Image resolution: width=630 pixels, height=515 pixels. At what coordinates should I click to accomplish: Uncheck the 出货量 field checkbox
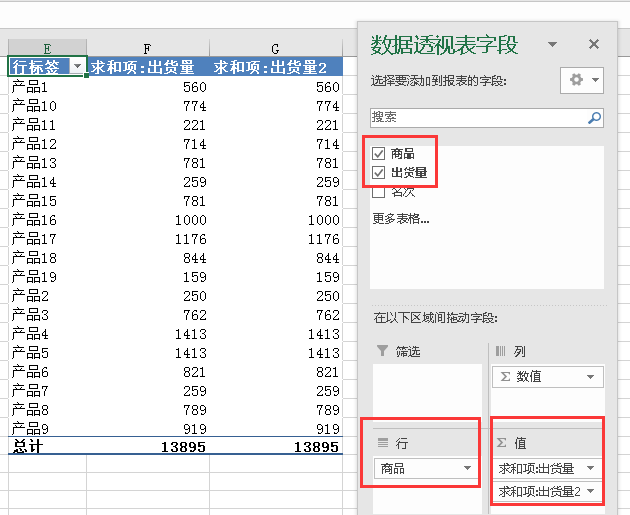click(x=378, y=173)
